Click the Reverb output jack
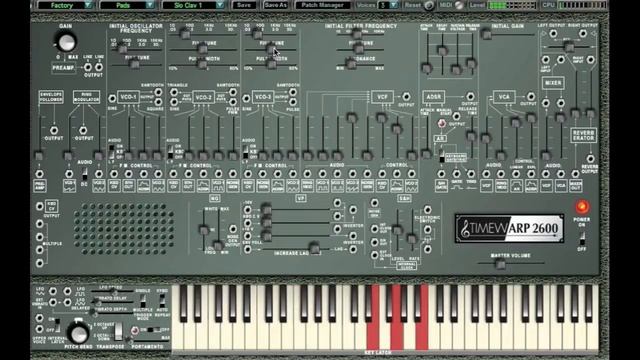 coord(590,158)
